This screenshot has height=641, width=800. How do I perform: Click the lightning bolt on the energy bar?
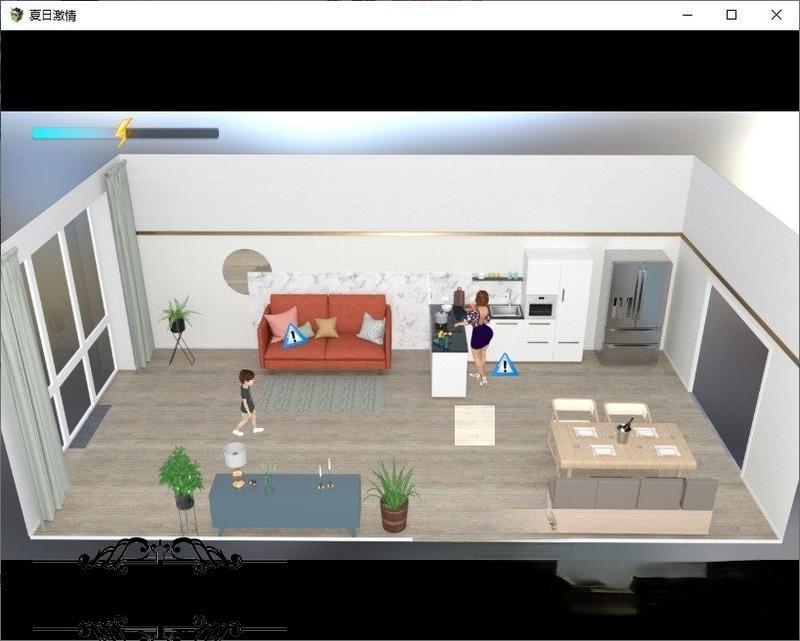pos(123,132)
